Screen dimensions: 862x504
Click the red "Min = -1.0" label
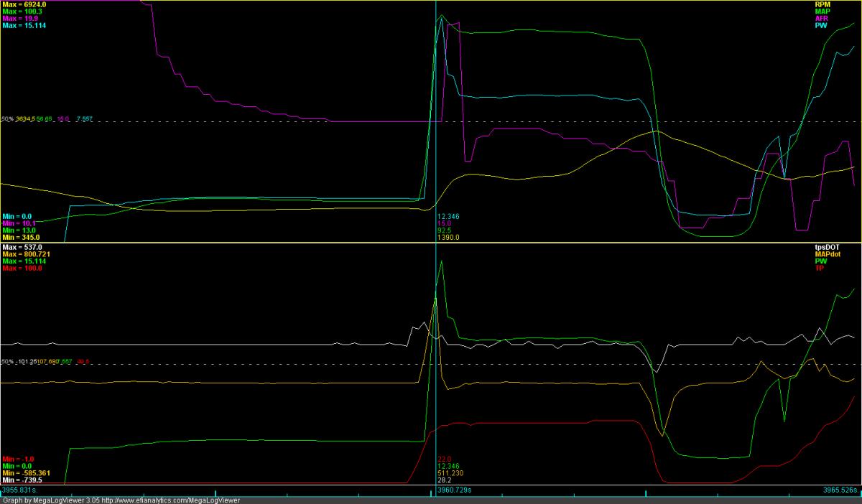point(18,458)
